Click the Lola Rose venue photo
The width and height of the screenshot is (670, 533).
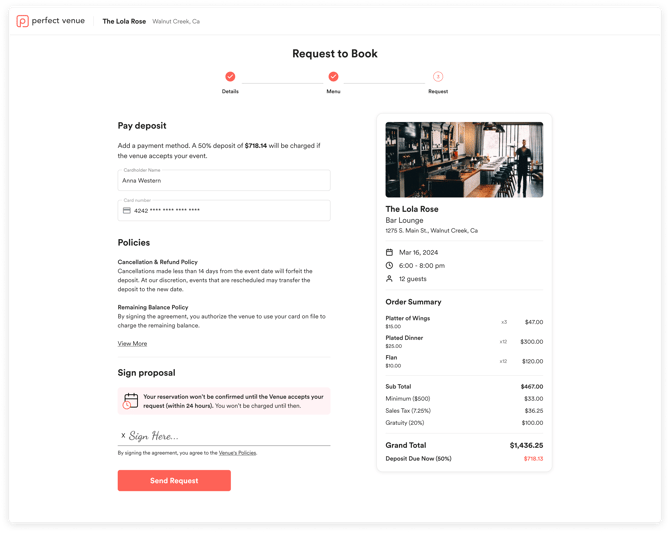click(464, 160)
